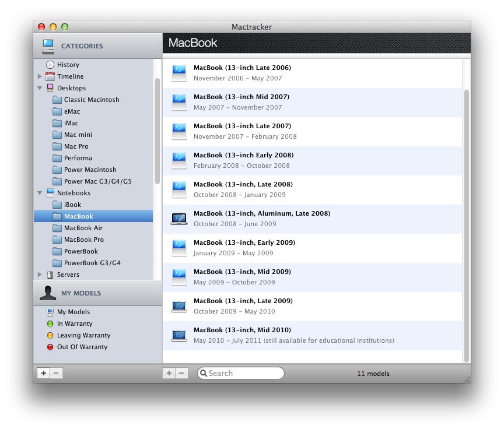This screenshot has width=504, height=429.
Task: Click the green In Warranty indicator
Action: pos(50,323)
